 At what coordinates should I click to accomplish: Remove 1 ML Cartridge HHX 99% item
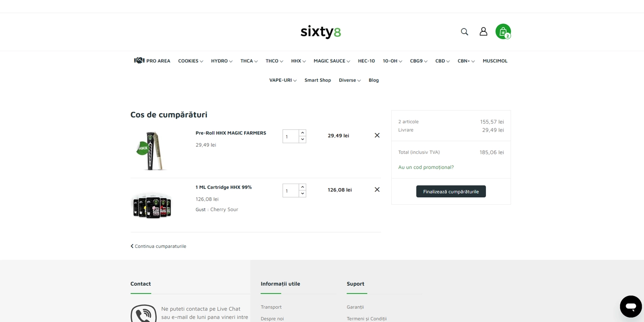tap(377, 190)
